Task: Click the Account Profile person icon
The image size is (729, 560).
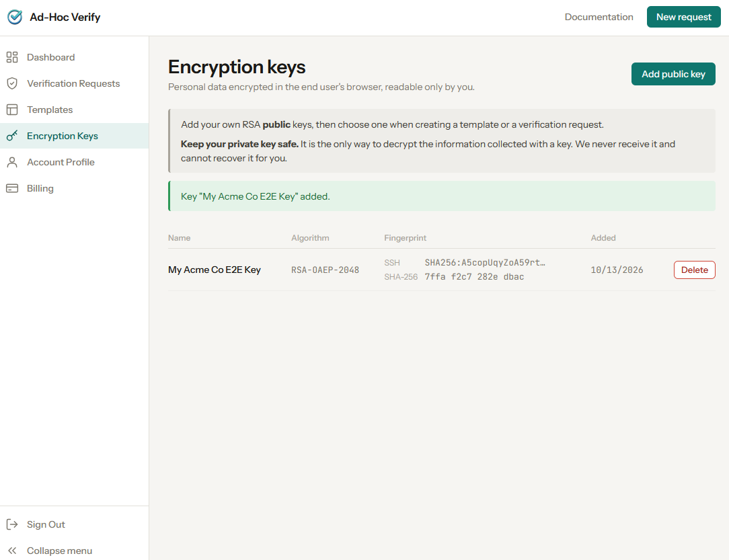Action: pos(12,162)
